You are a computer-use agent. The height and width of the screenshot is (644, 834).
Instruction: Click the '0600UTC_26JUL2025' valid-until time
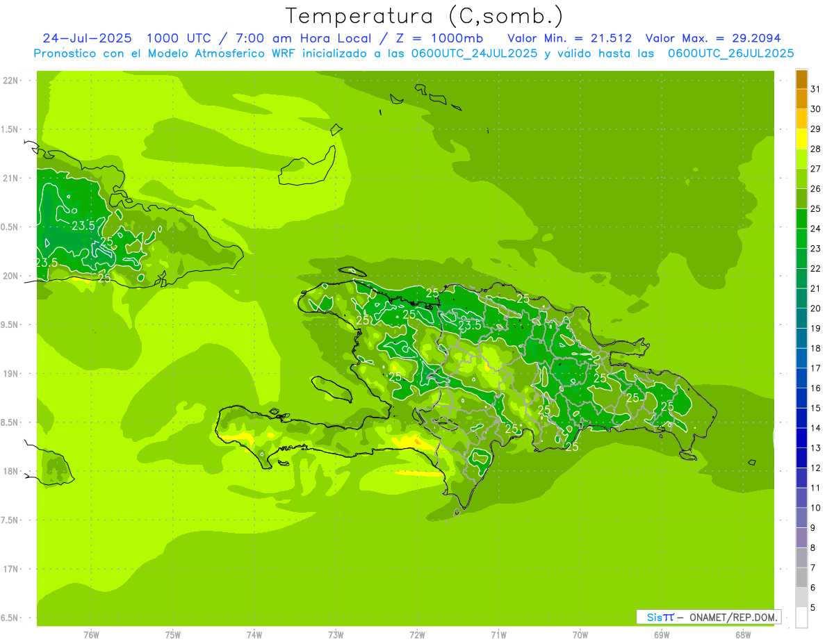[x=731, y=53]
